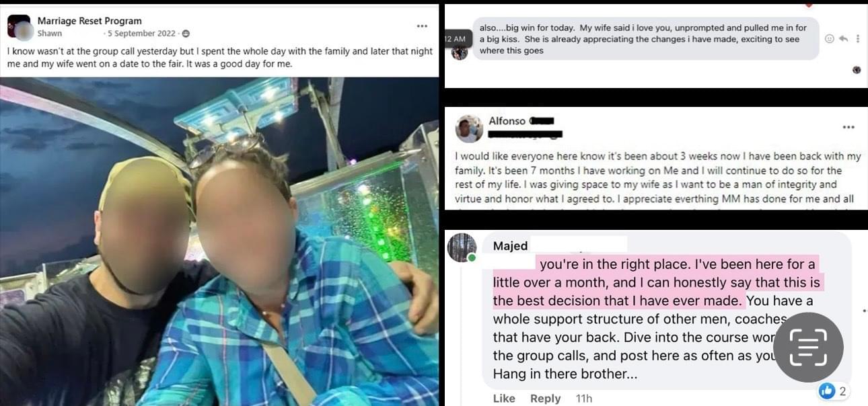Open the Ferris wheel couple photo

click(219, 241)
